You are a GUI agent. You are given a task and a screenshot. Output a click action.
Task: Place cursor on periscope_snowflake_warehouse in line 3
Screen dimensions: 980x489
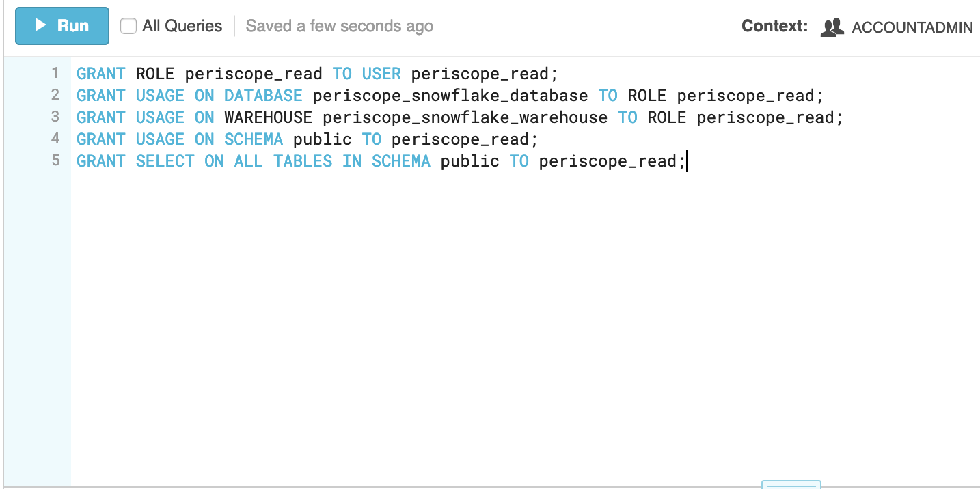click(465, 117)
